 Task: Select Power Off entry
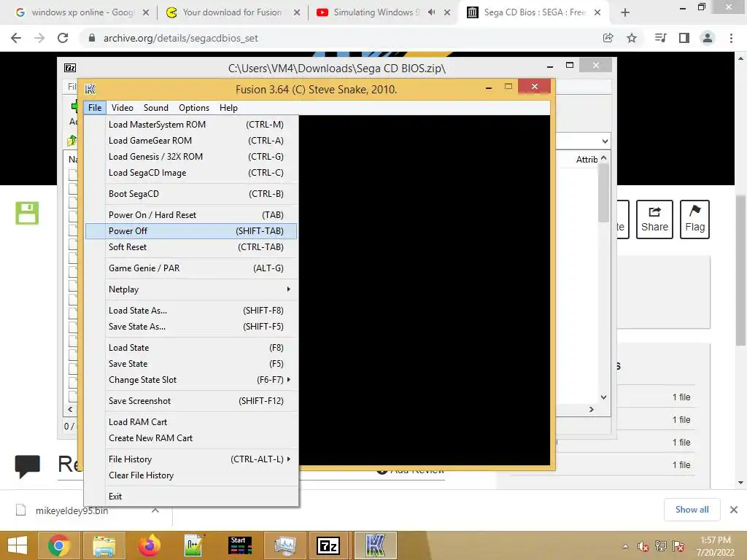(191, 231)
